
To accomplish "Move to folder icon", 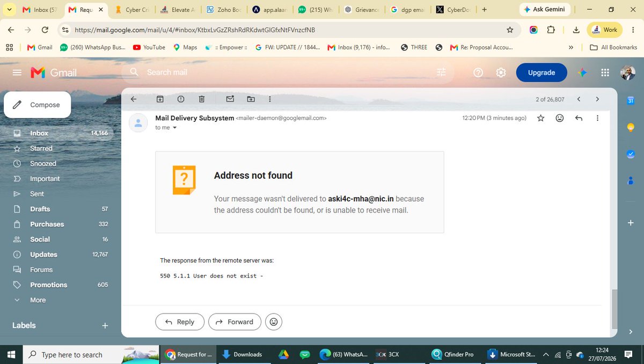I will click(x=251, y=99).
